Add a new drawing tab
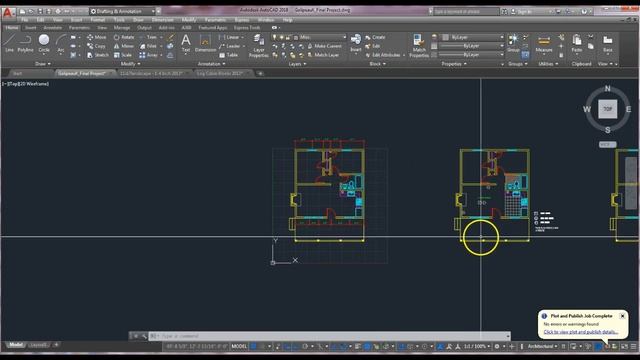 (x=260, y=73)
